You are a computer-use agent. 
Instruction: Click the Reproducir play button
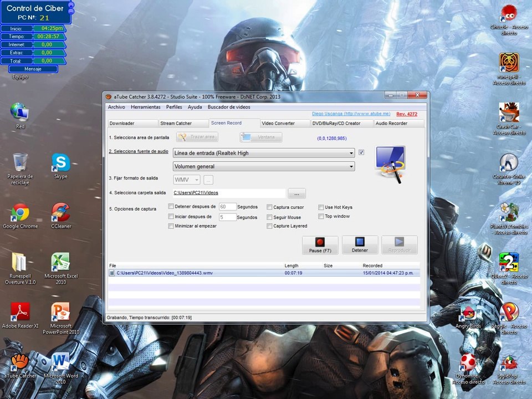[400, 245]
